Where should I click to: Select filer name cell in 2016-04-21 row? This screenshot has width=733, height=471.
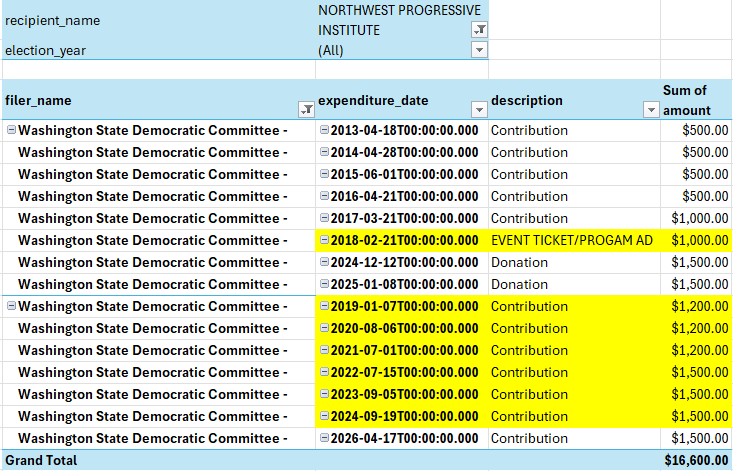(x=159, y=196)
